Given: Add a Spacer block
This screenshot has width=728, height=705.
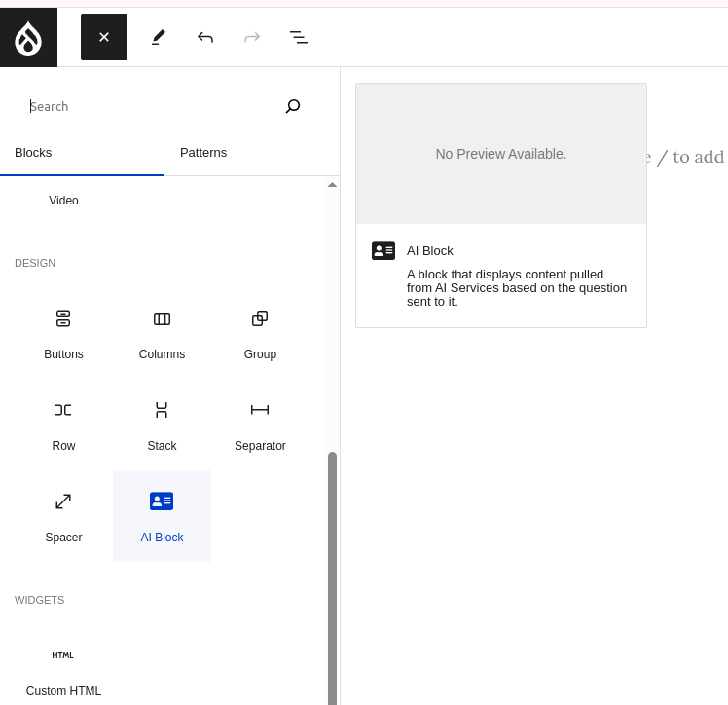Looking at the screenshot, I should [x=63, y=516].
